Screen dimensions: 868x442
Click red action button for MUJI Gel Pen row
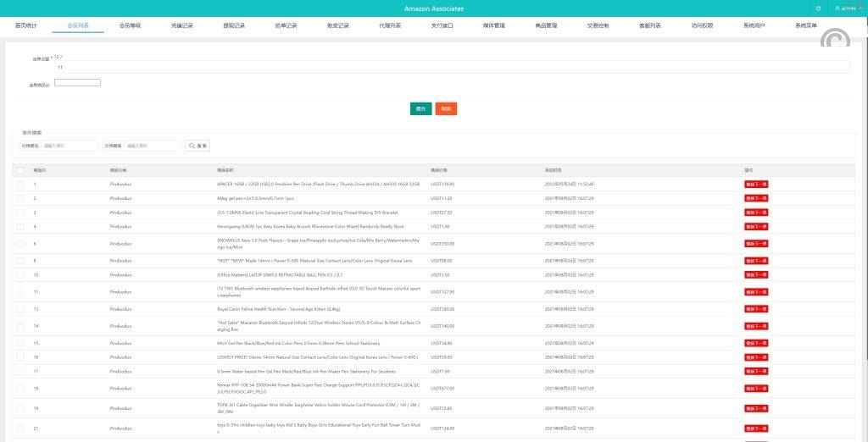coord(756,343)
